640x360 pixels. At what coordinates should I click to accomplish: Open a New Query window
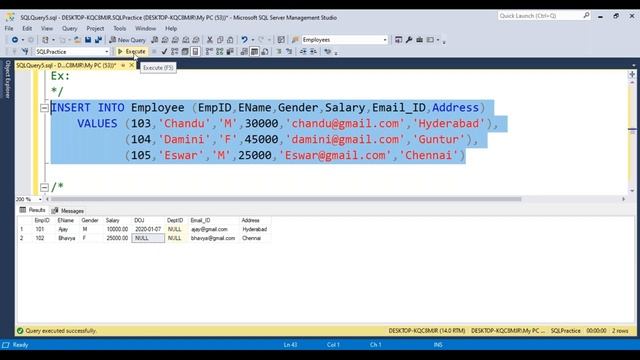pyautogui.click(x=127, y=40)
